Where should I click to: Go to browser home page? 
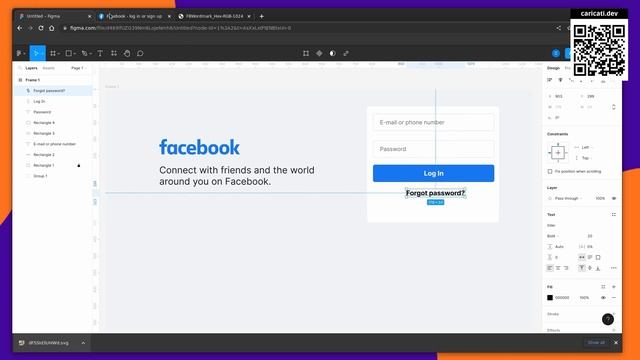[x=51, y=28]
